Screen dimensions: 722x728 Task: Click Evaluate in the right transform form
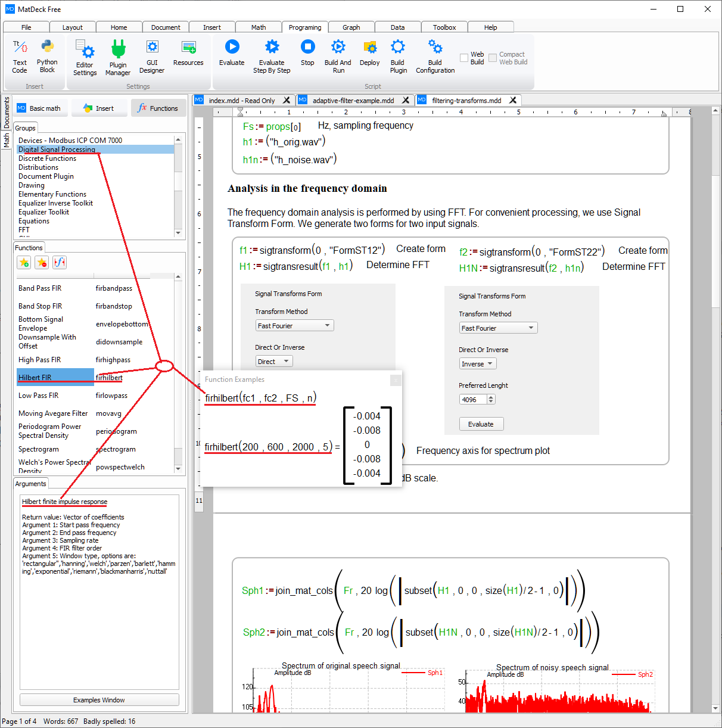(481, 424)
